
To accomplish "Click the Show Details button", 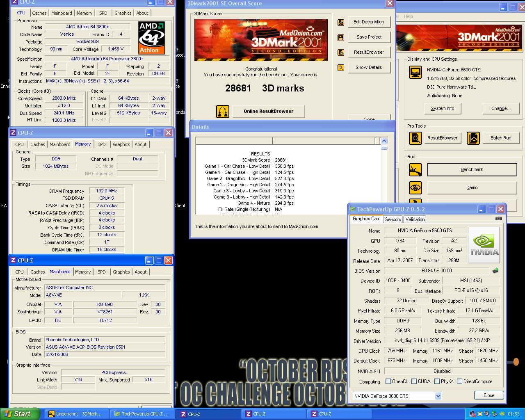I will (369, 67).
